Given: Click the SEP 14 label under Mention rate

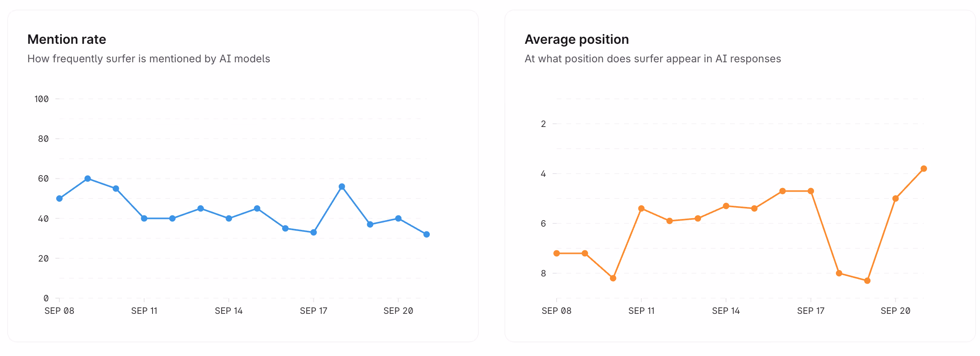Looking at the screenshot, I should pos(229,311).
